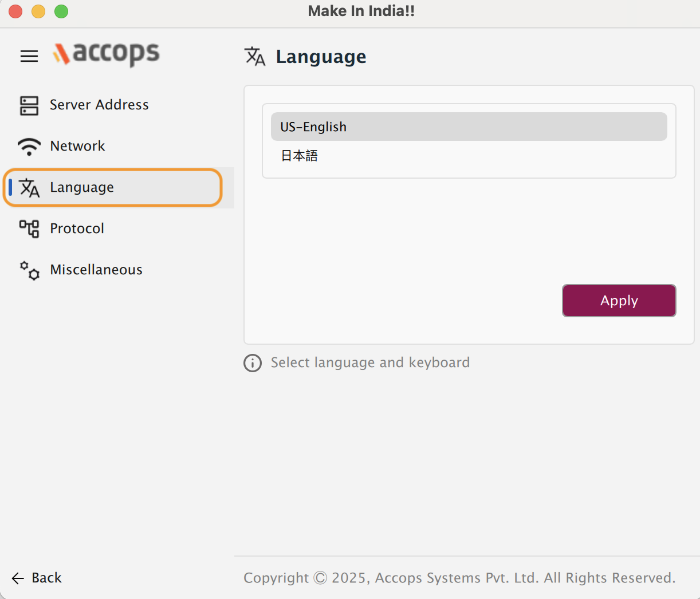This screenshot has height=599, width=700.
Task: Open the Miscellaneous settings label
Action: (x=96, y=270)
